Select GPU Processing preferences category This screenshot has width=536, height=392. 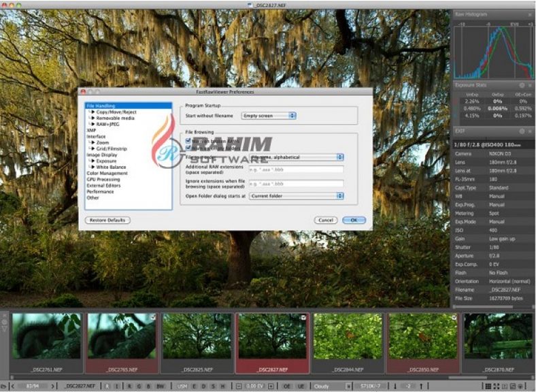point(103,179)
